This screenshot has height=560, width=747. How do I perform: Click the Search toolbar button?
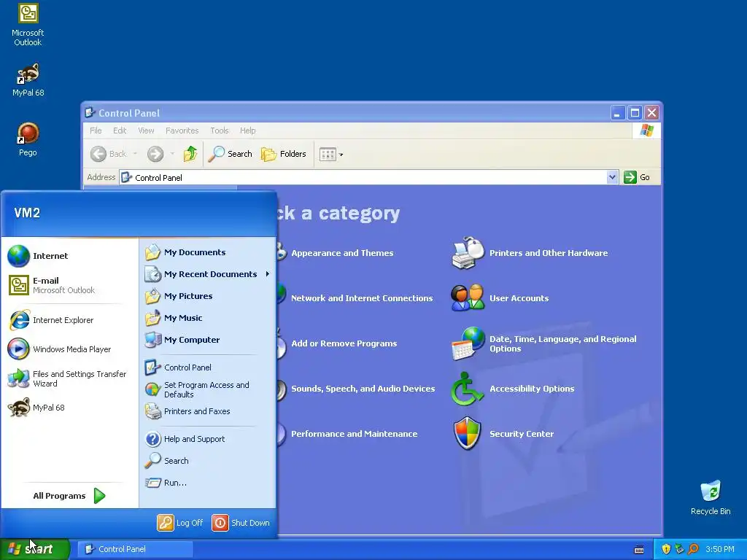230,154
